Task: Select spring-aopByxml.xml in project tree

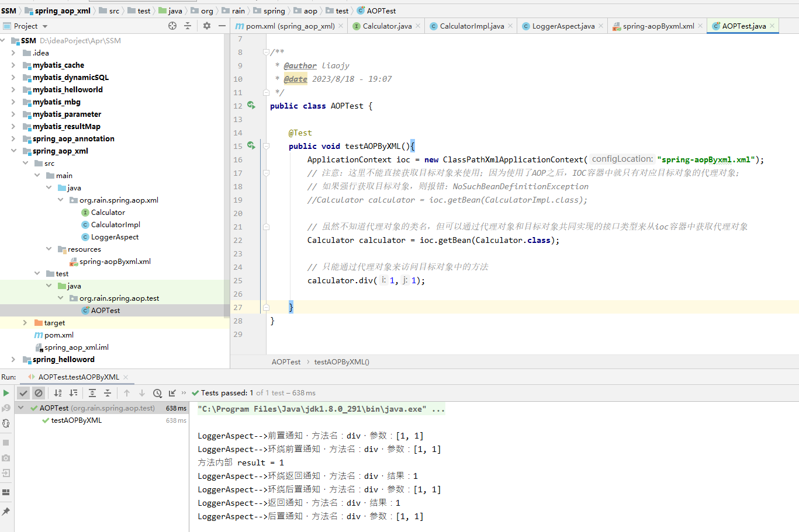Action: pos(110,261)
